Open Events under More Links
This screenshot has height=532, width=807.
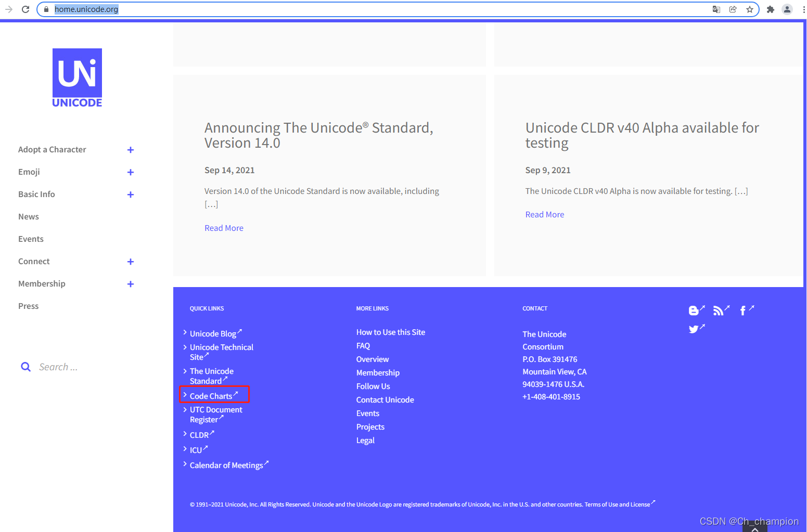(x=368, y=413)
